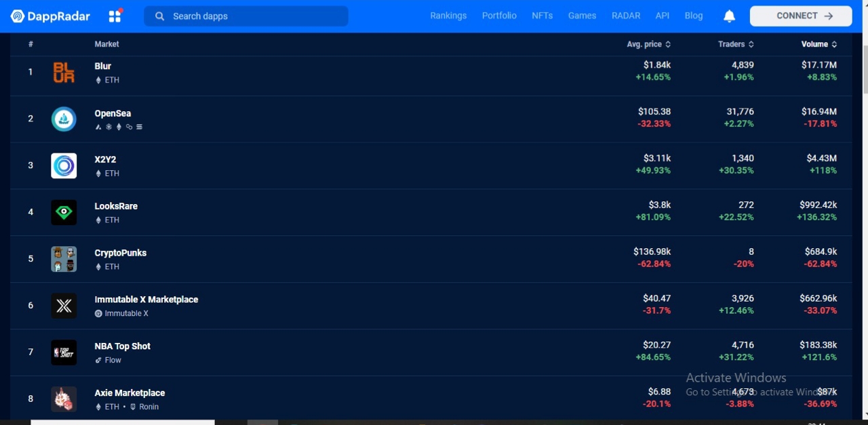The image size is (868, 425).
Task: Click the ETH chain icon under LooksRare
Action: 98,220
